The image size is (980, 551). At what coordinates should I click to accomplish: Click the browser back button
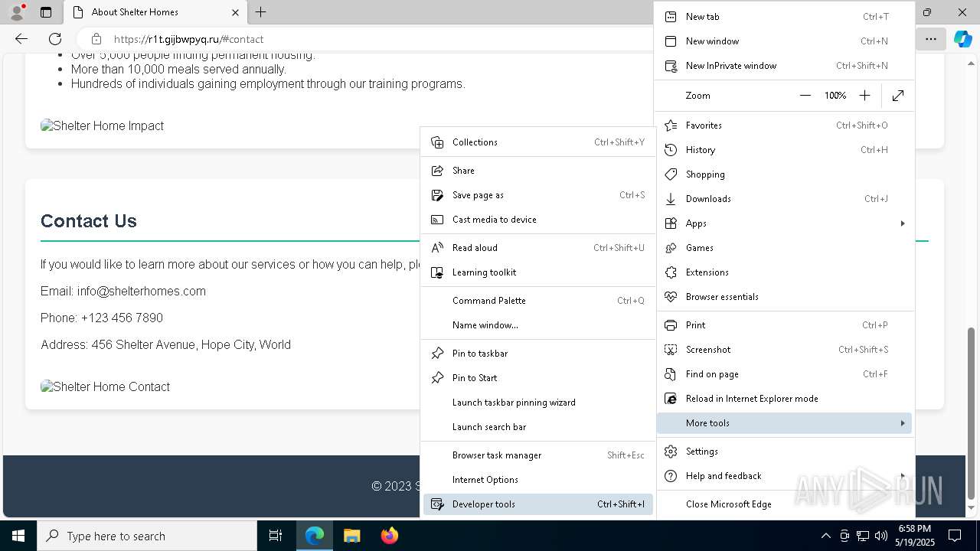(21, 39)
